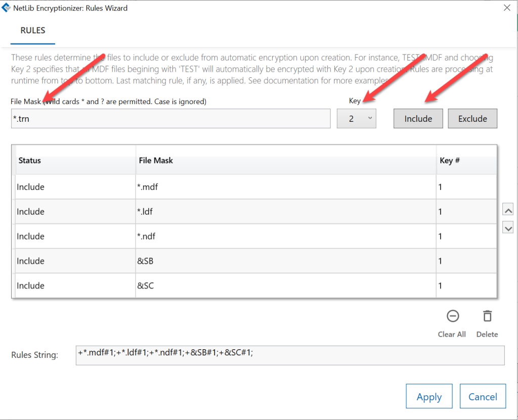518x420 pixels.
Task: Cancel the Rules Wizard
Action: coord(483,396)
